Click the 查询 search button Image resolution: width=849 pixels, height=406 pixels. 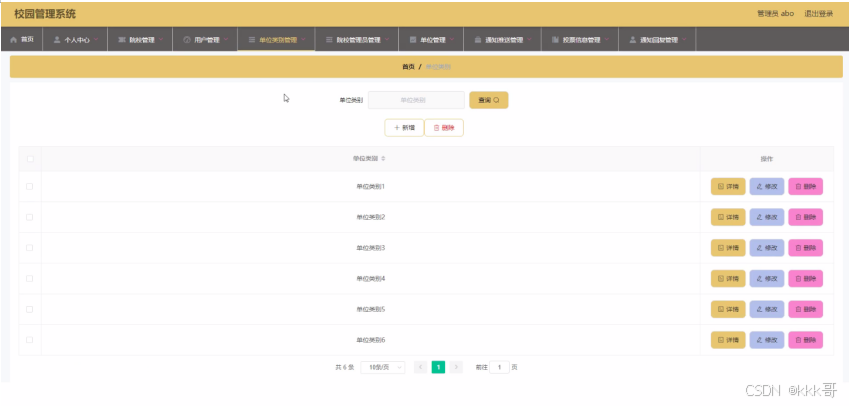click(x=488, y=100)
